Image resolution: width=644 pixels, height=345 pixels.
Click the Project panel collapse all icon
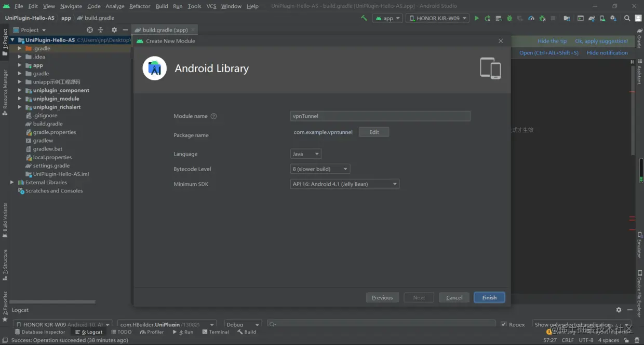pyautogui.click(x=101, y=30)
